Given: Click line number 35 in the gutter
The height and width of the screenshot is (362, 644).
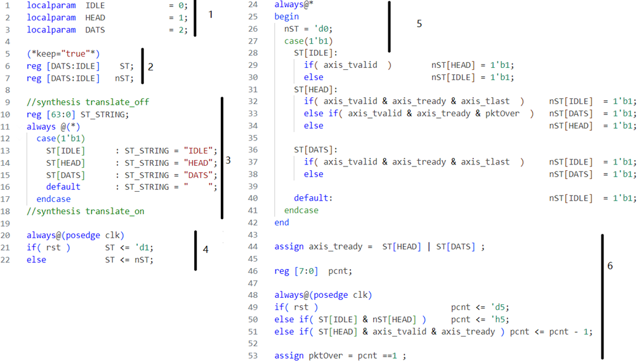Looking at the screenshot, I should pyautogui.click(x=253, y=138).
